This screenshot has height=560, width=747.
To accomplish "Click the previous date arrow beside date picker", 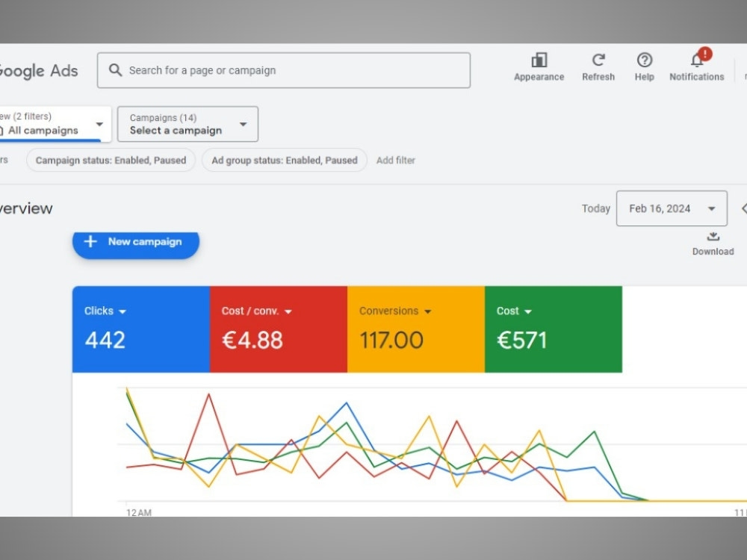I will pyautogui.click(x=744, y=208).
